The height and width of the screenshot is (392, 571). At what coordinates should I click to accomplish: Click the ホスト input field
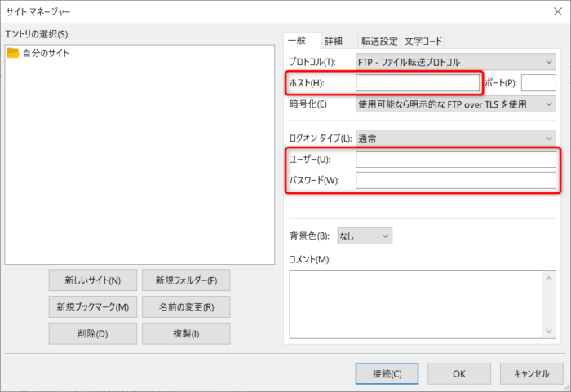click(418, 82)
